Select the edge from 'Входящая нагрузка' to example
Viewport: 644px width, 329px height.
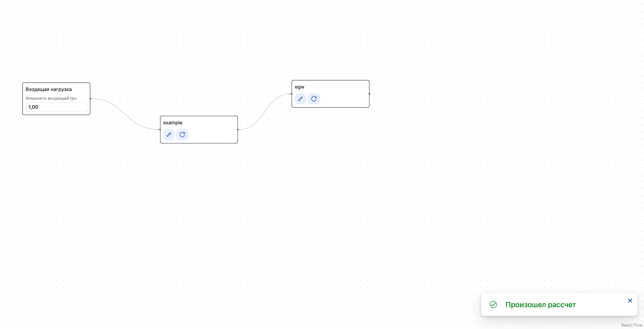125,114
